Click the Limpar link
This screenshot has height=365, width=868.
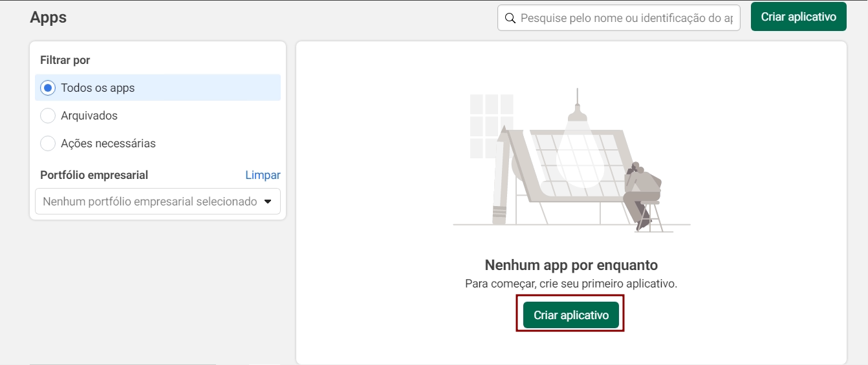[263, 175]
